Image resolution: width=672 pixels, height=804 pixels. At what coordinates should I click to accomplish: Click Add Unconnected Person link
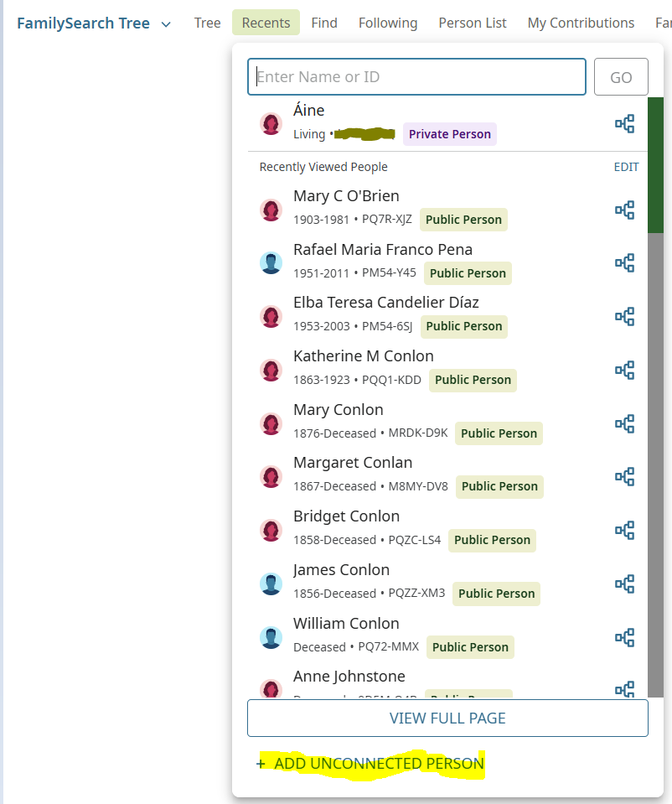point(370,764)
